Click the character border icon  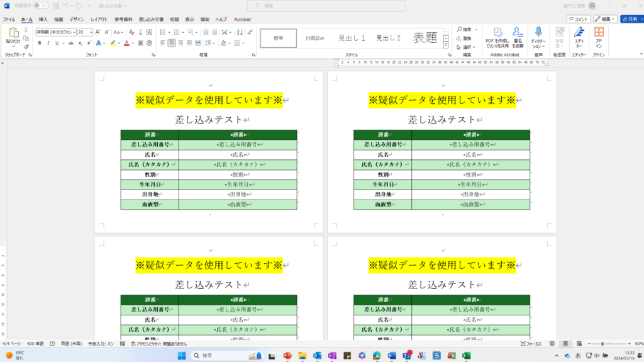pos(150,32)
